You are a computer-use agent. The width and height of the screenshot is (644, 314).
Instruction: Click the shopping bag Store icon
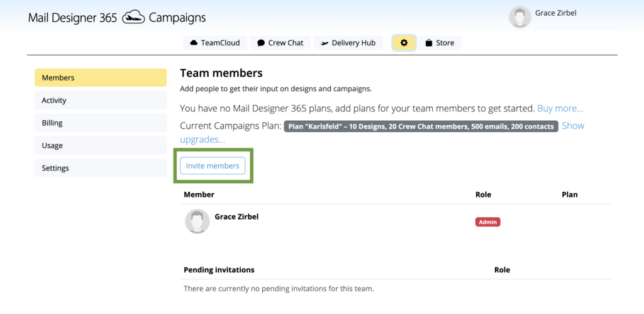[x=429, y=43]
